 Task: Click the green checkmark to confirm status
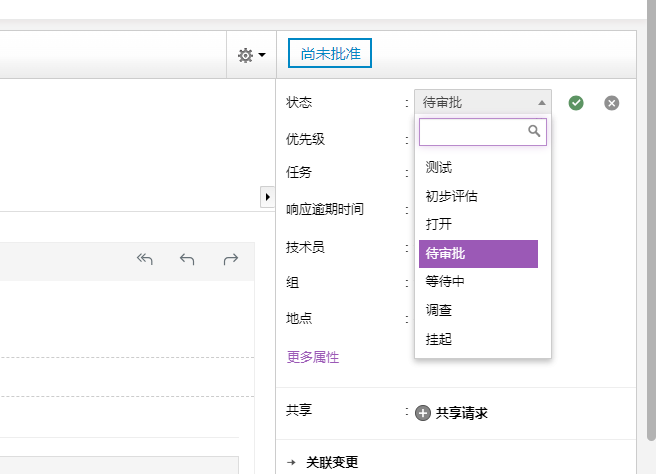click(576, 103)
